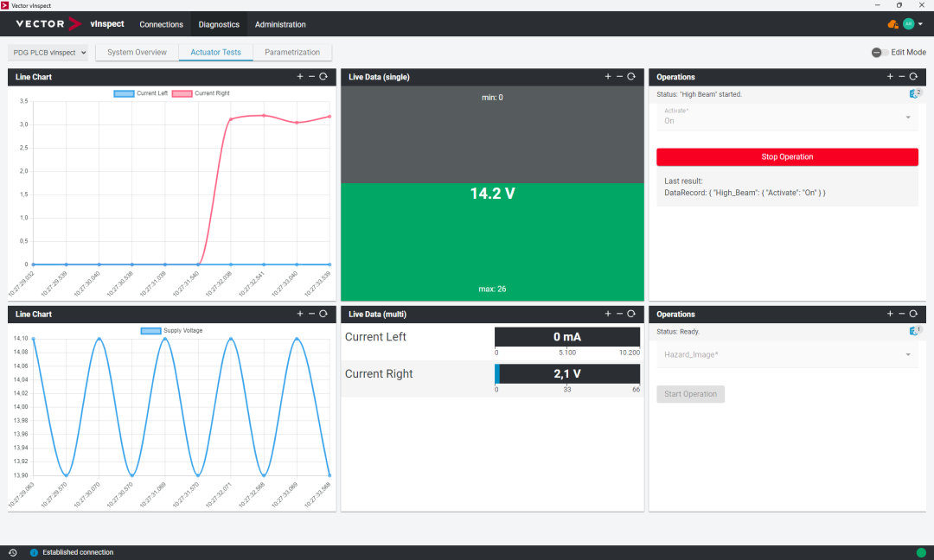Switch to the Parametrization tab
Screen dimensions: 934x560
click(x=292, y=53)
